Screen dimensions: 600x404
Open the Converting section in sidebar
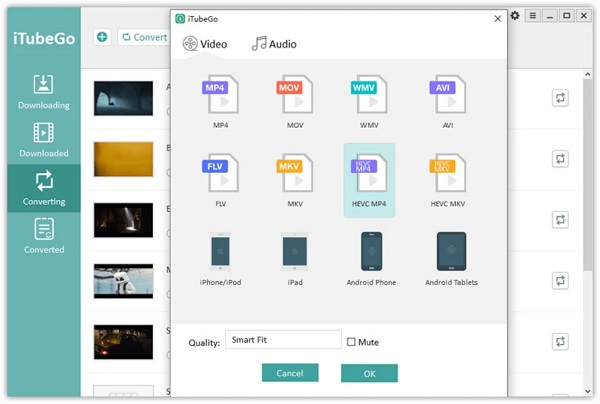tap(44, 188)
